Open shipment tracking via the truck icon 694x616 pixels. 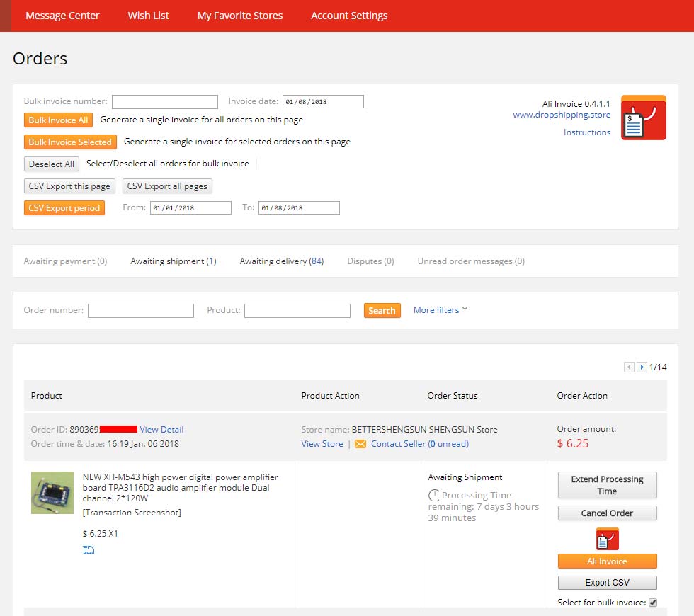pyautogui.click(x=88, y=549)
